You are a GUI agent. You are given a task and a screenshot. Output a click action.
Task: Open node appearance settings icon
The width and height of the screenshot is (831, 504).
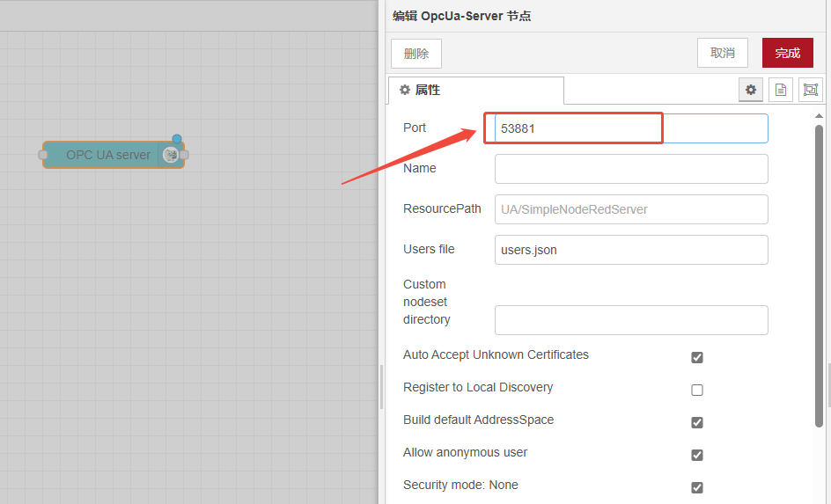810,90
